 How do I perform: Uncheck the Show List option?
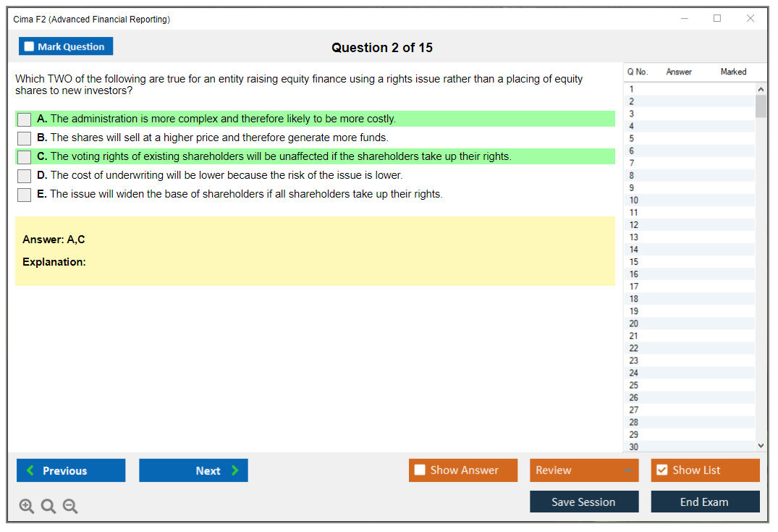661,470
